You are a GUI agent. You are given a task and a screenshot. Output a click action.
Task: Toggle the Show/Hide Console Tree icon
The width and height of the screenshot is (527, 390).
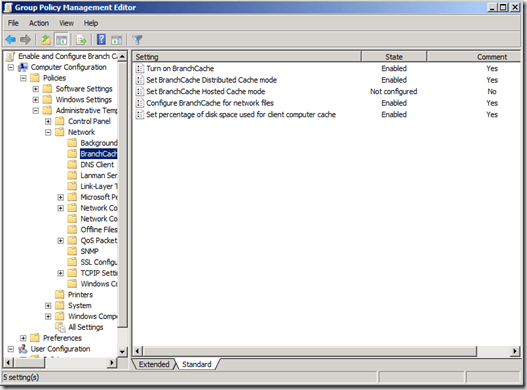click(61, 40)
